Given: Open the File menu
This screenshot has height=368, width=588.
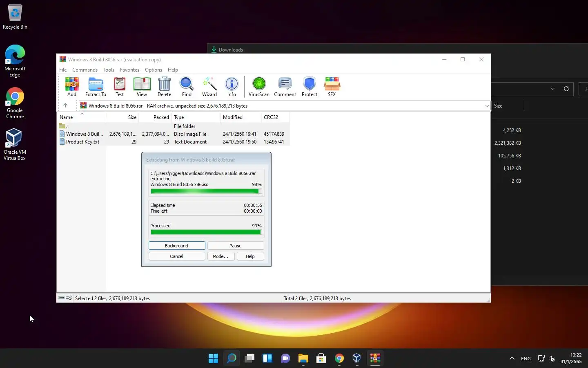Looking at the screenshot, I should coord(63,70).
